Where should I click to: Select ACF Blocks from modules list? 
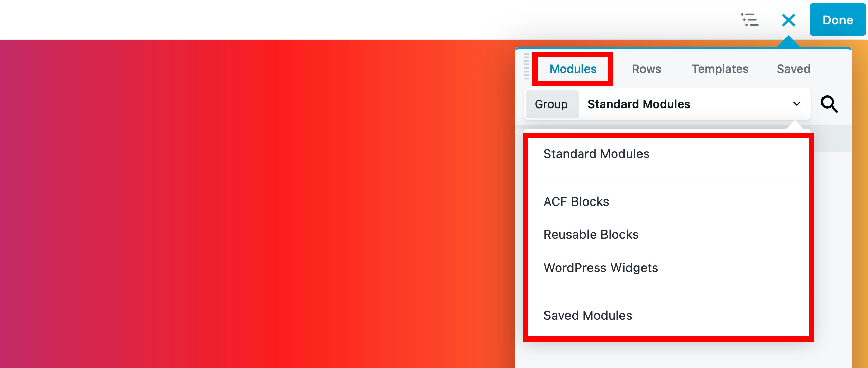coord(578,201)
